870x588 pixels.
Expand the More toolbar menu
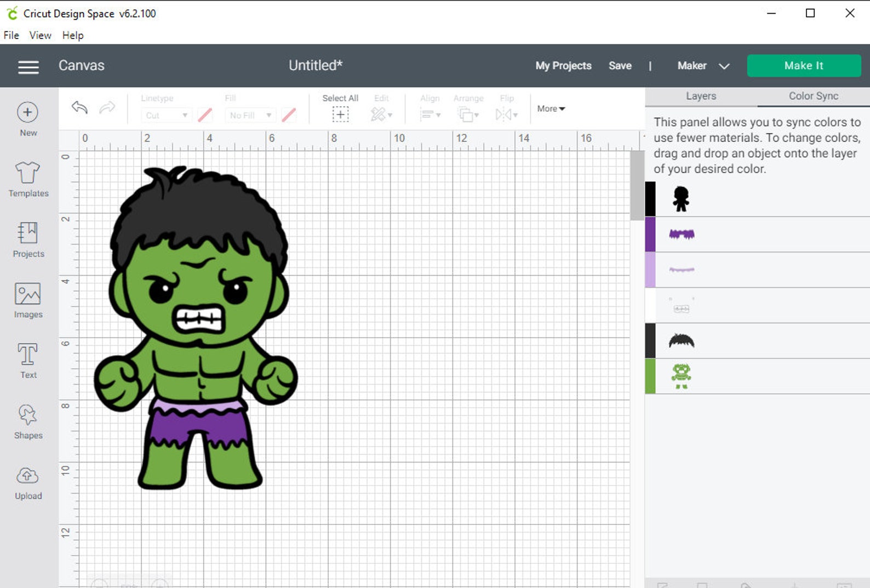pos(551,109)
